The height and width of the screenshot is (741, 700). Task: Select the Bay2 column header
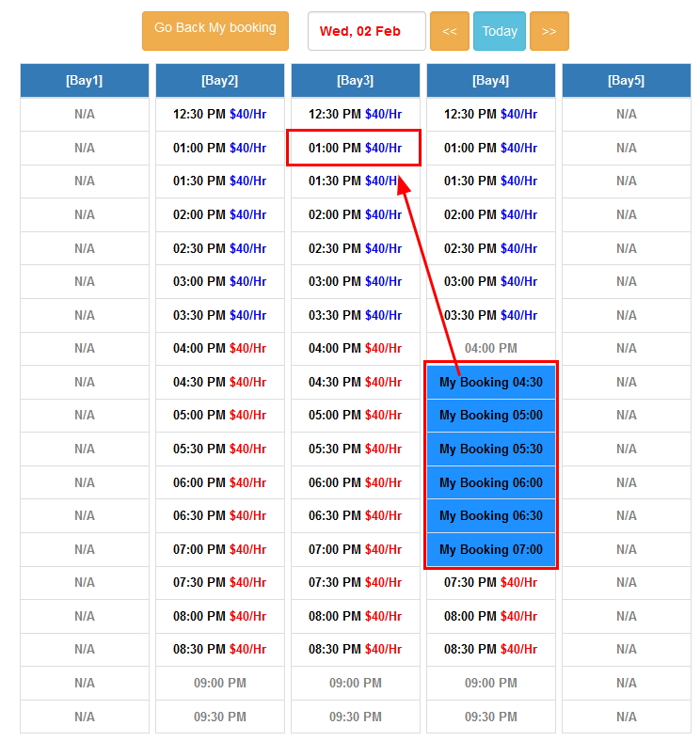pos(220,81)
